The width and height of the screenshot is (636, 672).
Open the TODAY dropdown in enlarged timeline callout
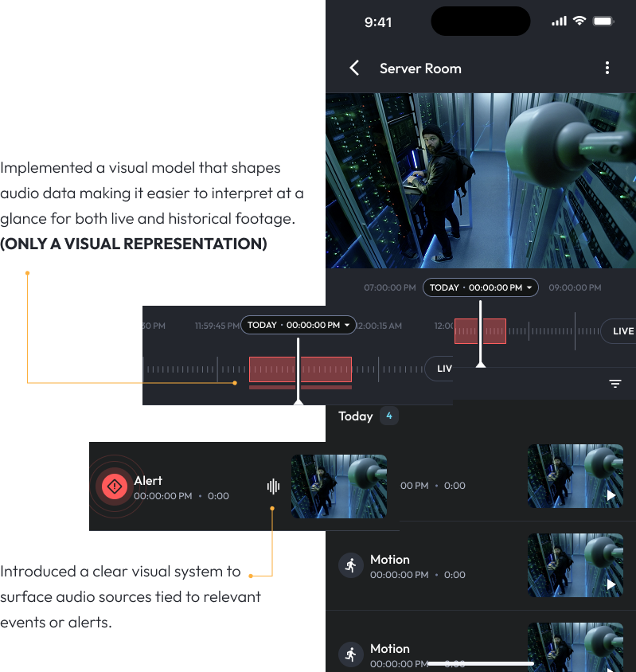(x=298, y=326)
